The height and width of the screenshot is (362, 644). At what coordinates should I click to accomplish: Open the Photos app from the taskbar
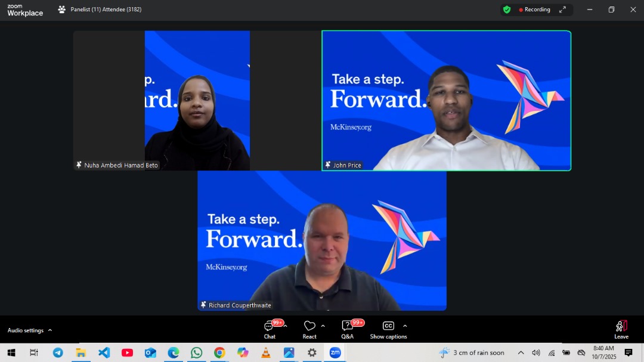point(289,352)
